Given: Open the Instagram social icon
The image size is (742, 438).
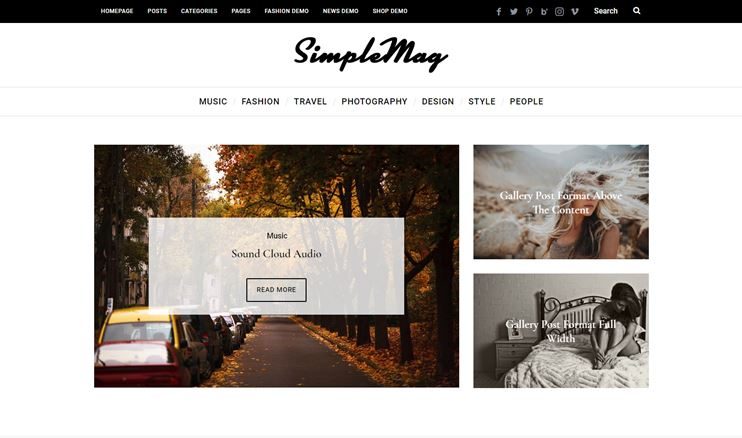Looking at the screenshot, I should 559,11.
